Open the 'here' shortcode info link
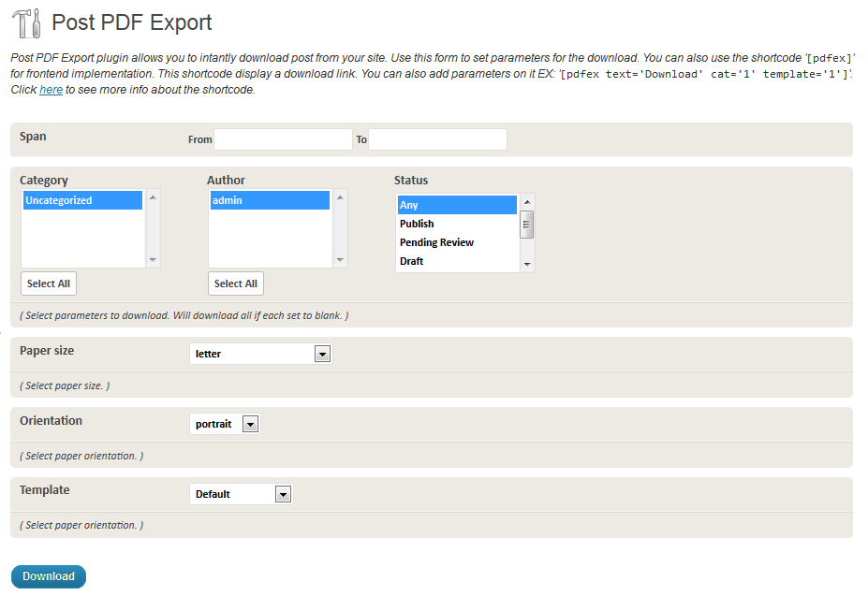868x596 pixels. click(51, 91)
